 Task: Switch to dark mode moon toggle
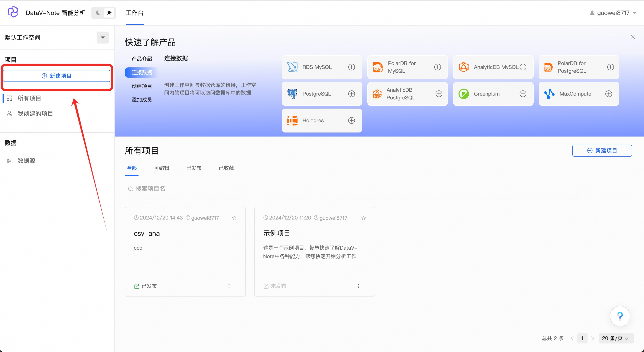coord(98,13)
